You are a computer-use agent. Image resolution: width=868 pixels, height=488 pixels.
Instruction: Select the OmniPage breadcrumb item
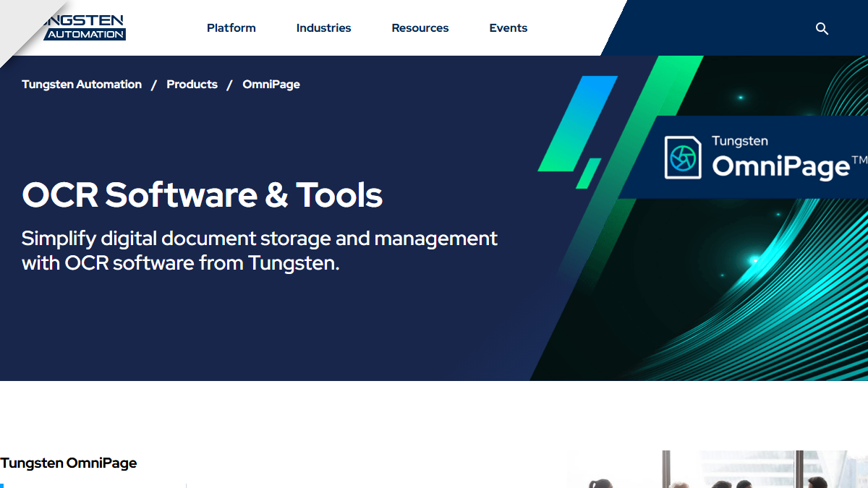[271, 85]
